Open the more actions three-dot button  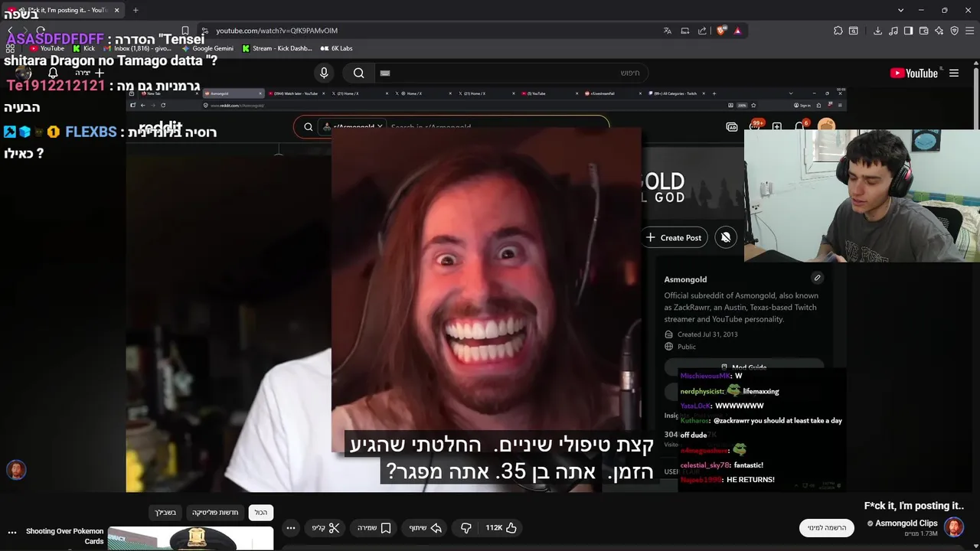pos(291,527)
